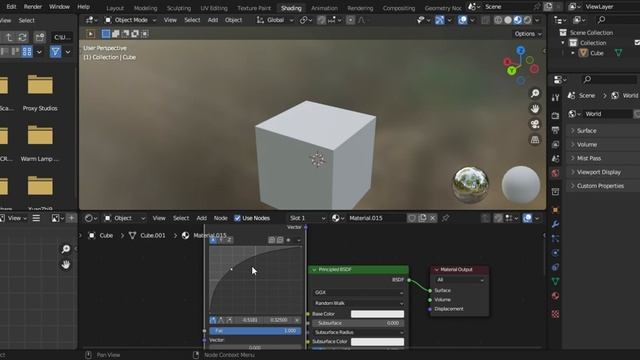The image size is (640, 360).
Task: Click the viewport zoom magnifier icon
Action: 535,93
